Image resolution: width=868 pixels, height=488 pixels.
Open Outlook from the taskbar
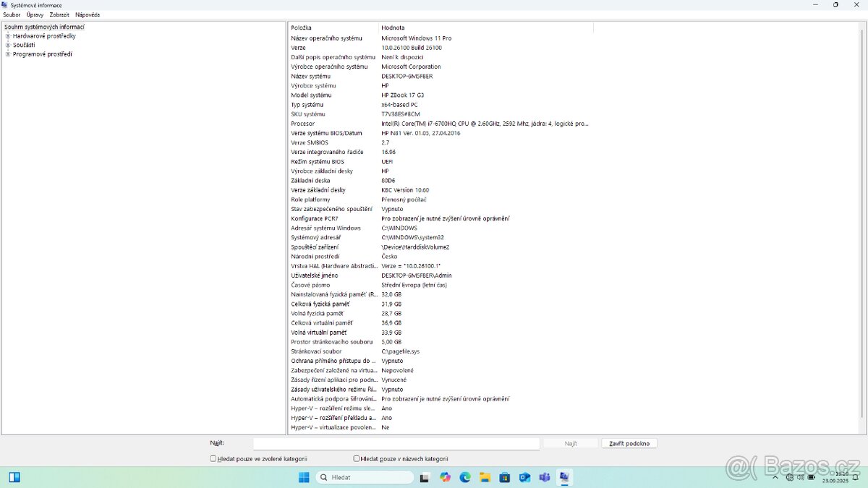coord(524,477)
